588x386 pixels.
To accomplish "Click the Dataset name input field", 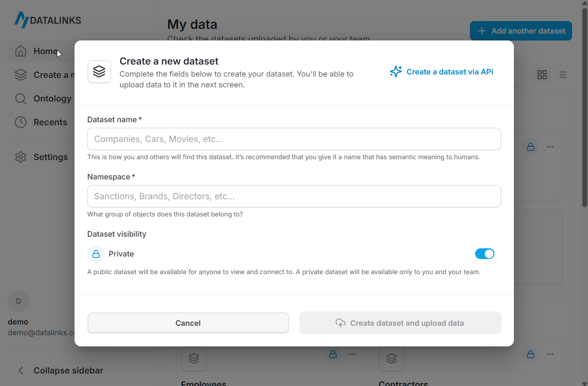I will 294,139.
